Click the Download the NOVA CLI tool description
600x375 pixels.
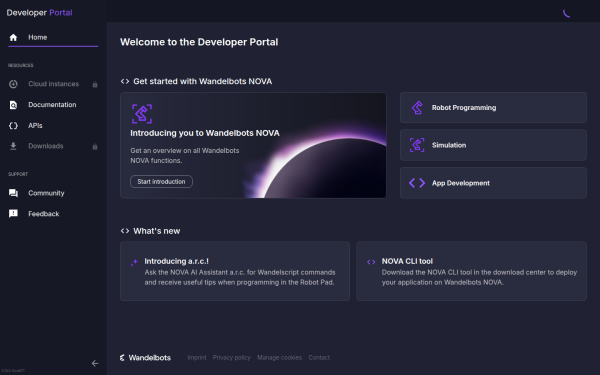479,277
